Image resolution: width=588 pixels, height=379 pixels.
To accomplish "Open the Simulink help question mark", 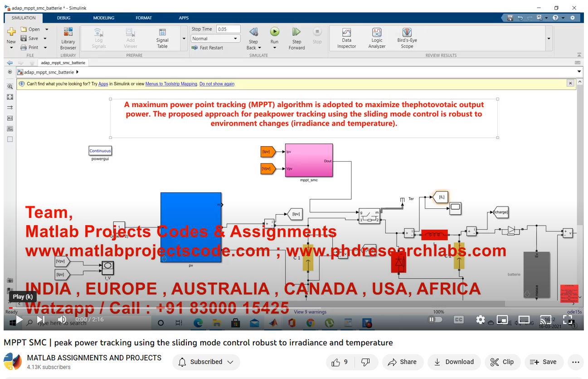I will 555,18.
